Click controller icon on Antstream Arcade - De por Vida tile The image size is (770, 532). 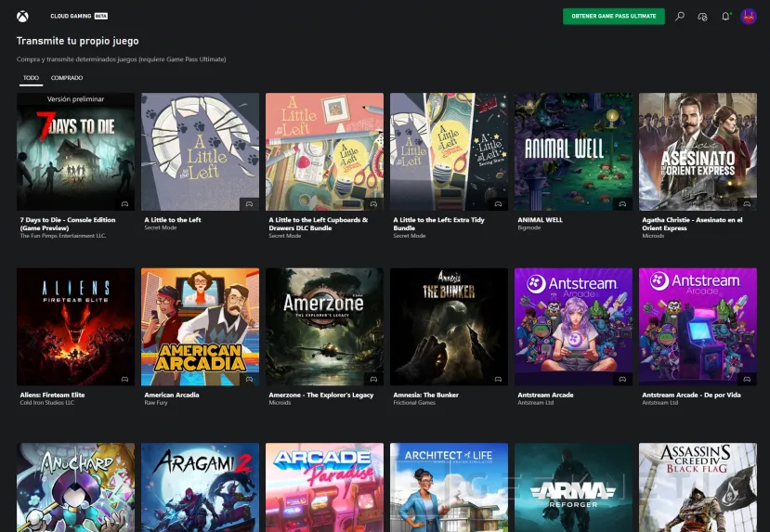pyautogui.click(x=747, y=379)
